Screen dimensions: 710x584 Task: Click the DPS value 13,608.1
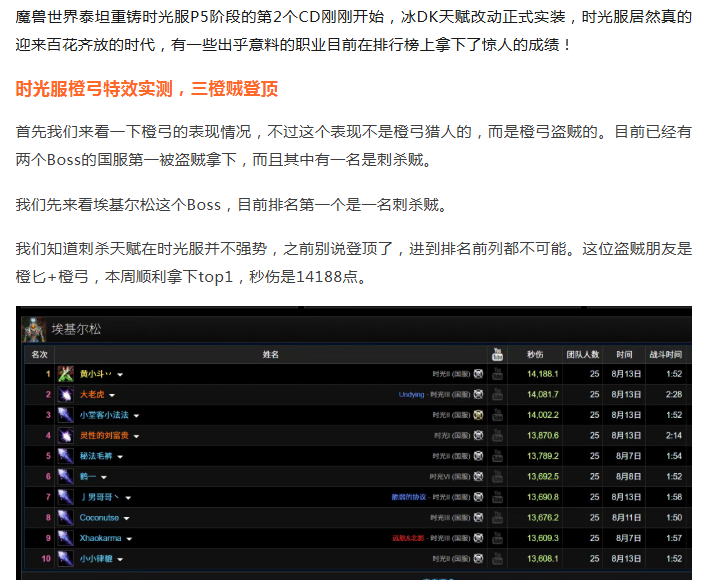pyautogui.click(x=542, y=559)
